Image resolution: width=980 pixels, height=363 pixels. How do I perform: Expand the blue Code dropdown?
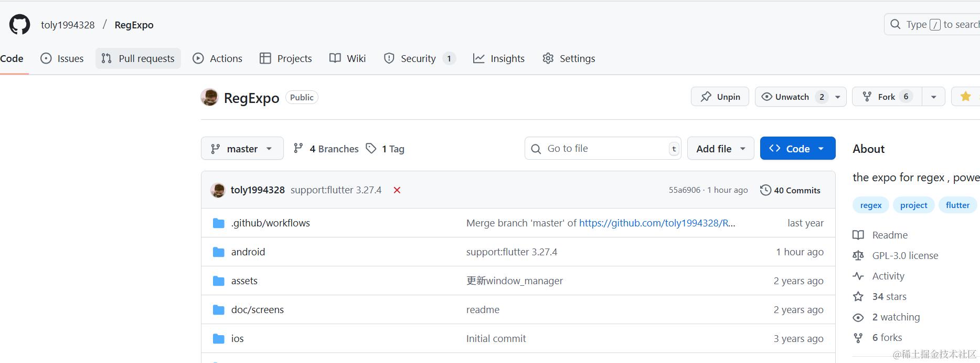[x=797, y=149]
